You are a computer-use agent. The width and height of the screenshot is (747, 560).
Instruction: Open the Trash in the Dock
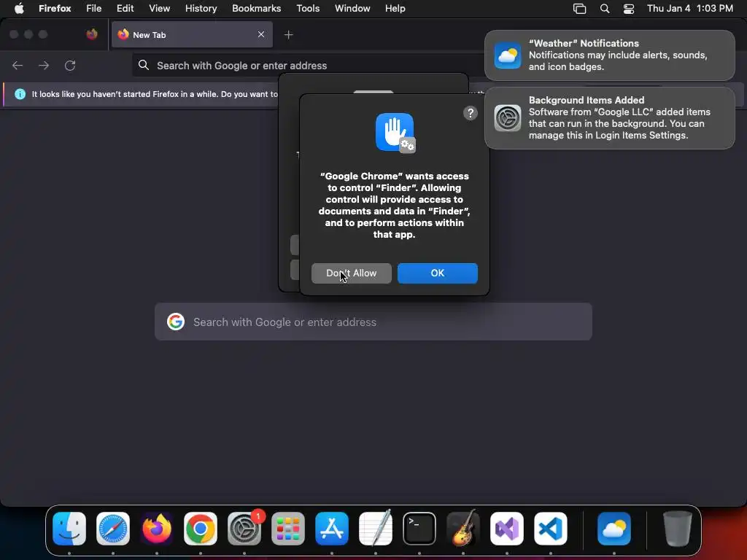tap(678, 529)
